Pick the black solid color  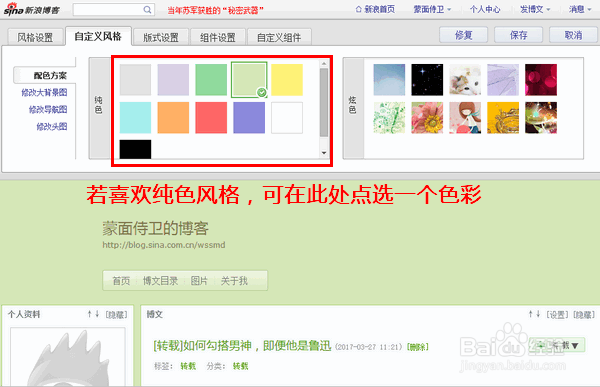coord(135,149)
